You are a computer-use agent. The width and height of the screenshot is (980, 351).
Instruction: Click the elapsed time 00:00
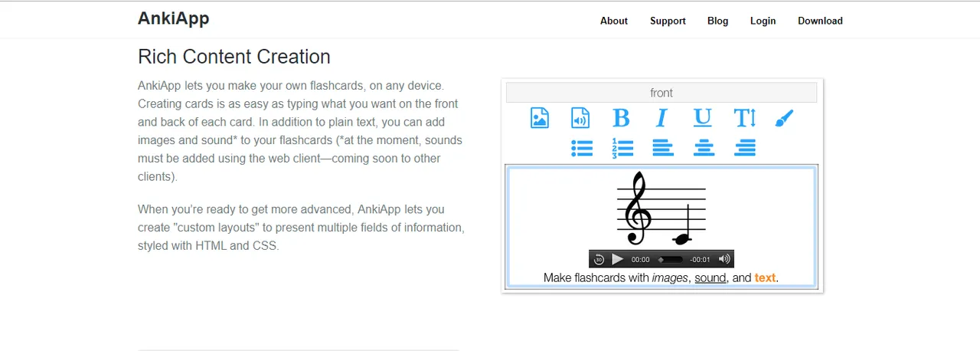pos(640,259)
